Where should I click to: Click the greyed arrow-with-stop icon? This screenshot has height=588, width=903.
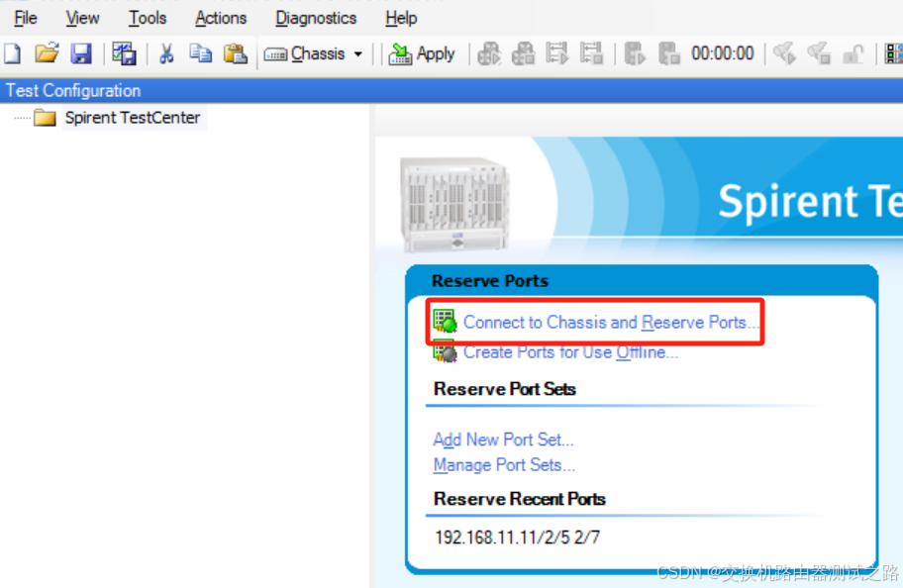(x=818, y=54)
